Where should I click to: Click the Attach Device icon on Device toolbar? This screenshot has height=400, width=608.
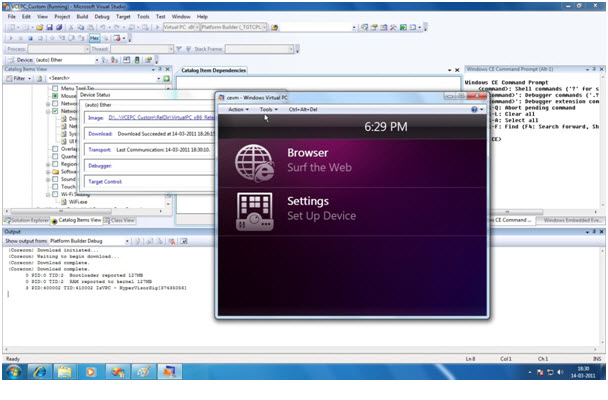click(105, 60)
